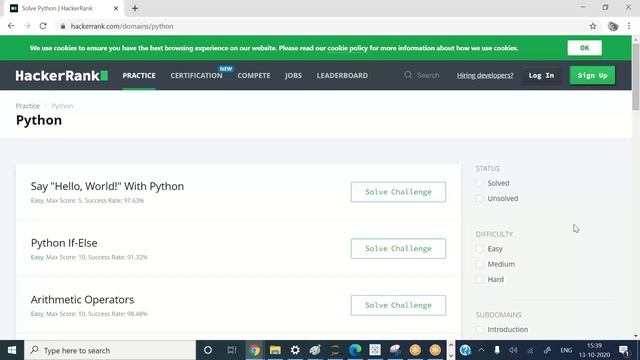Open the volume speaker tray icon
640x360 pixels.
(513, 350)
